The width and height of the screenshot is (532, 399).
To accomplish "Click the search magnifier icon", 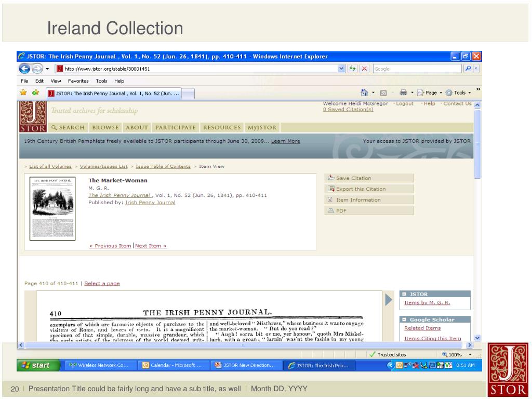I will [x=468, y=69].
